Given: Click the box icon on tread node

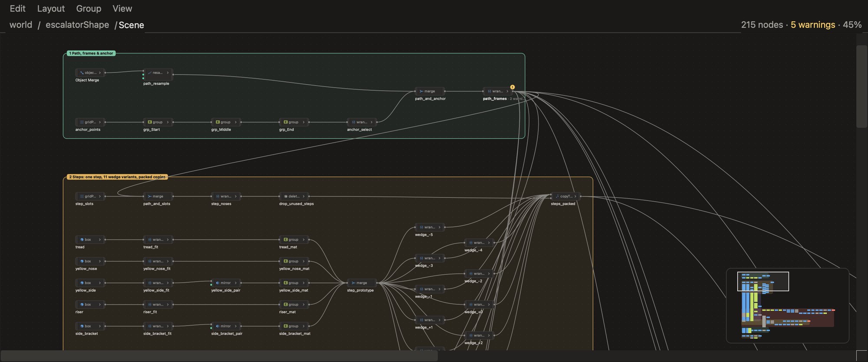Looking at the screenshot, I should [82, 239].
